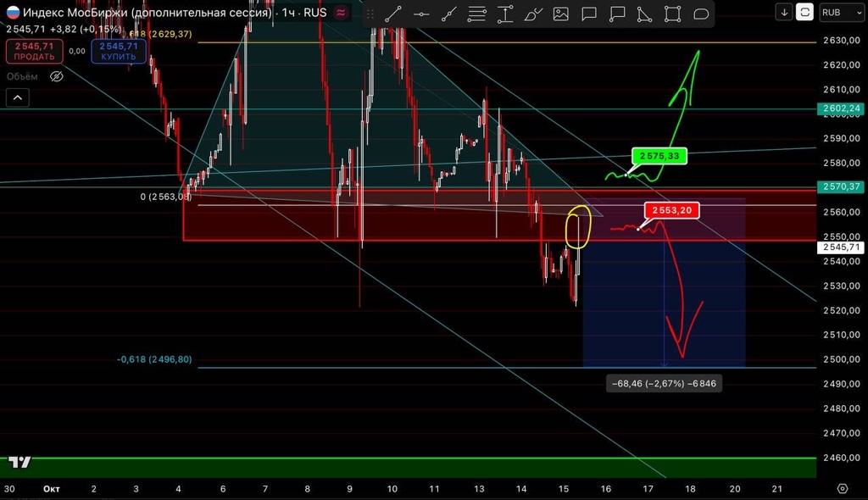The image size is (868, 500).
Task: Toggle the scroll-down arrow button near RUB
Action: [x=784, y=12]
